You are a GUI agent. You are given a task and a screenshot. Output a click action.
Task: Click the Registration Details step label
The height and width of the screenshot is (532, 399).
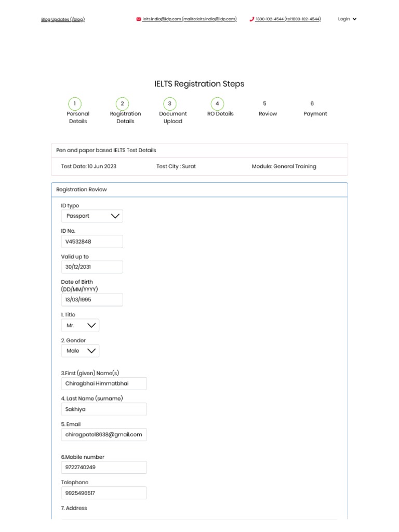(x=126, y=117)
